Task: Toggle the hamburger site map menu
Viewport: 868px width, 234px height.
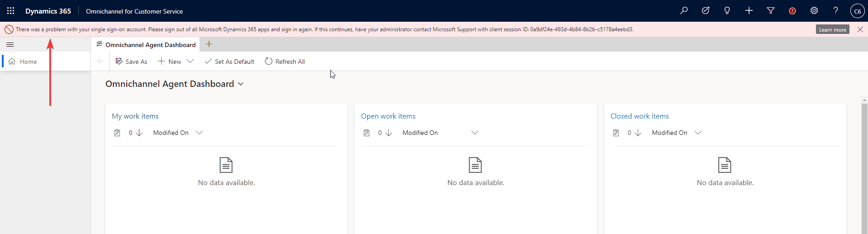Action: tap(10, 45)
